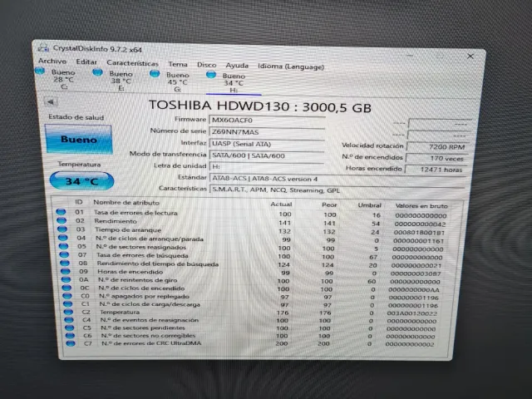This screenshot has height=399, width=532.
Task: Click status icon for attribute 09 Horas de encendido
Action: 66,271
